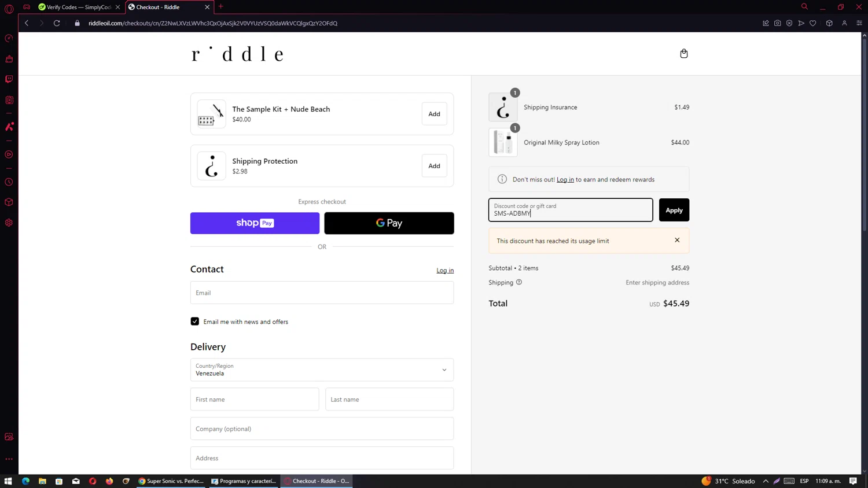
Task: Reload the checkout page
Action: (57, 23)
